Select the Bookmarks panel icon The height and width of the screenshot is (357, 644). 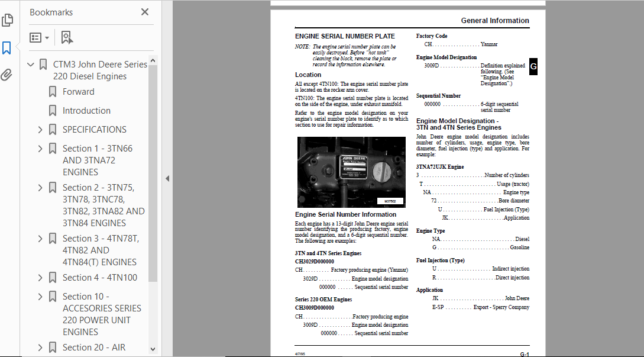[7, 48]
